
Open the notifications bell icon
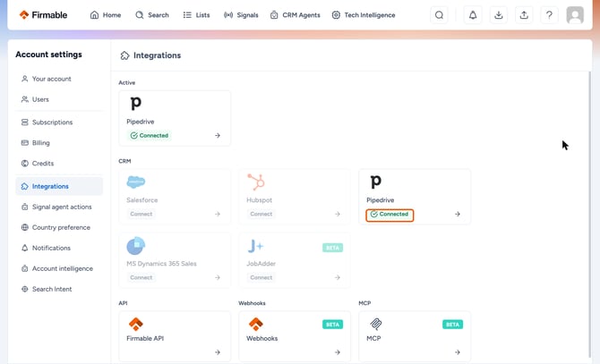pos(473,15)
